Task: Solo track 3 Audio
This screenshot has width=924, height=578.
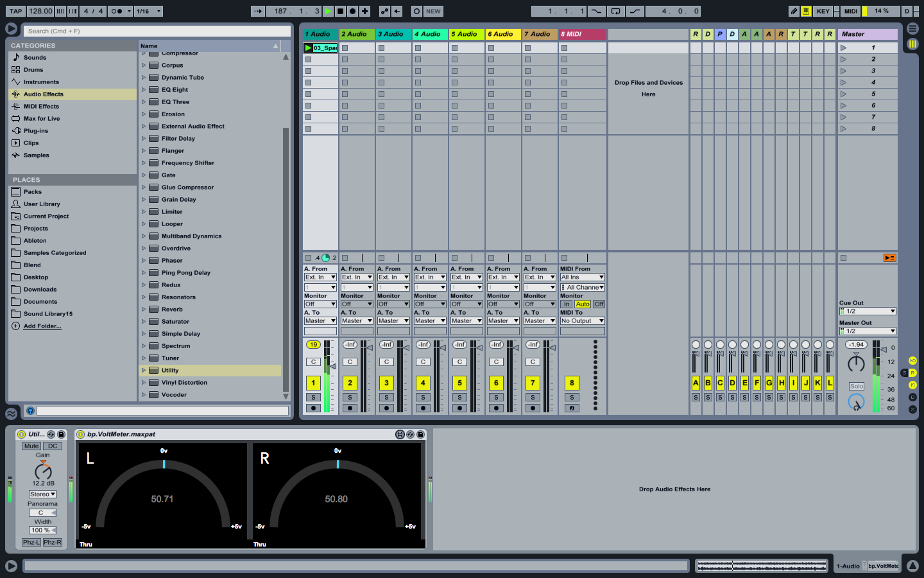Action: coord(386,398)
